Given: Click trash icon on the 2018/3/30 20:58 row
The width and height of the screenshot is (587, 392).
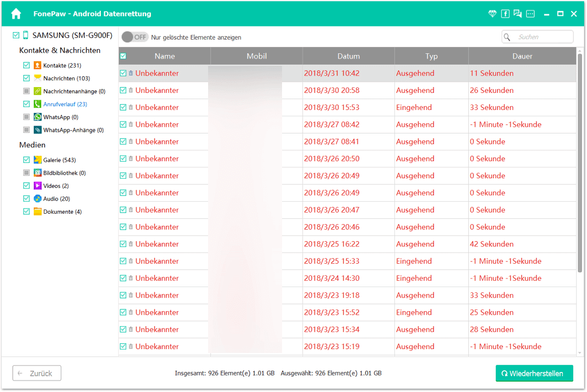Looking at the screenshot, I should [x=131, y=90].
